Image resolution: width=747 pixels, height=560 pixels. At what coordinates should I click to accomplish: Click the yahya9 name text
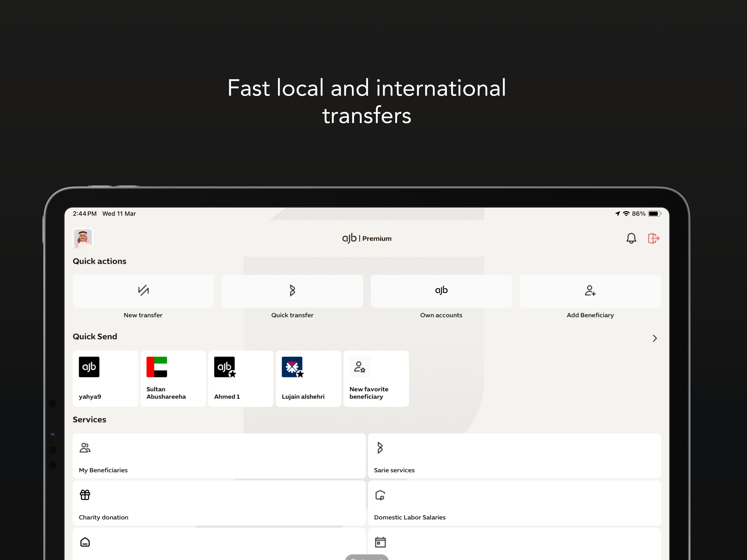[x=90, y=397]
